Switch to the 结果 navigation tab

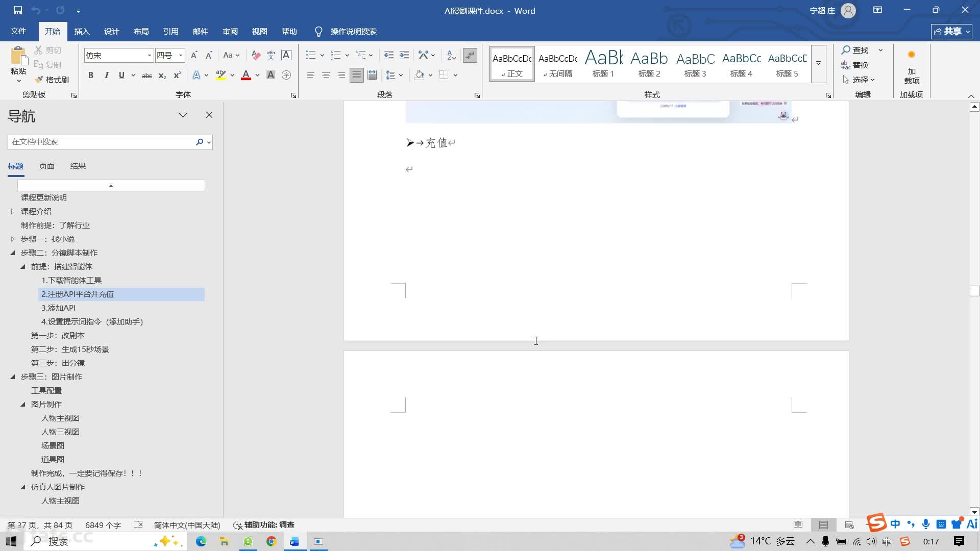(78, 166)
